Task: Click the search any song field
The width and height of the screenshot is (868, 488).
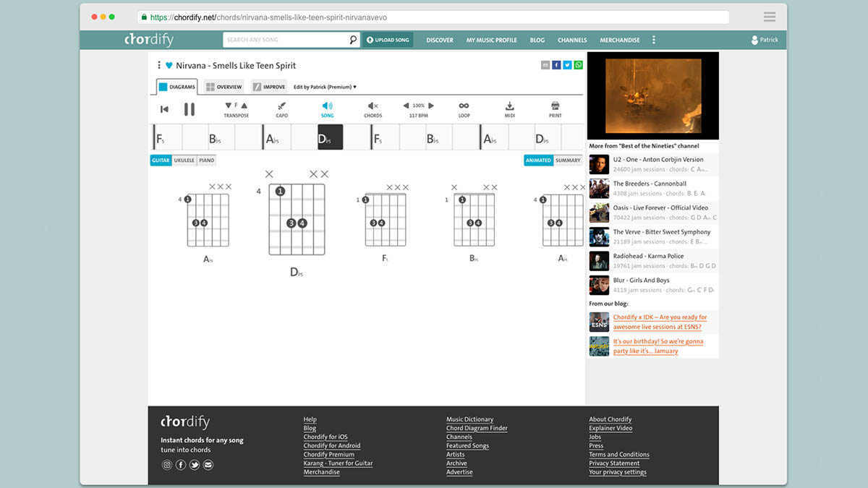Action: pos(286,40)
